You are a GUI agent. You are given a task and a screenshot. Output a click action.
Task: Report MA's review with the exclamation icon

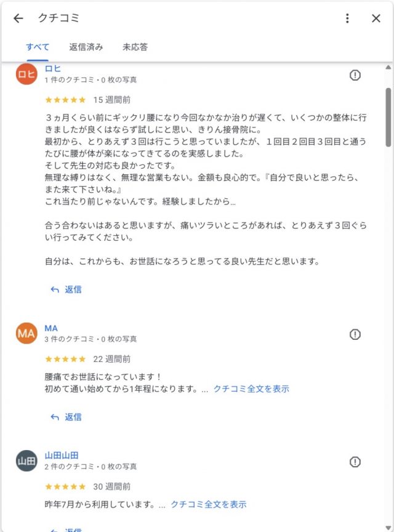(x=355, y=334)
